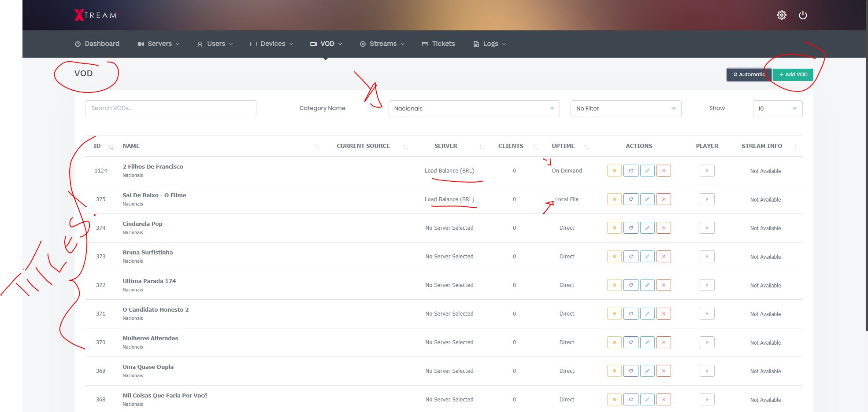
Task: Click the power logout icon
Action: pyautogui.click(x=803, y=15)
